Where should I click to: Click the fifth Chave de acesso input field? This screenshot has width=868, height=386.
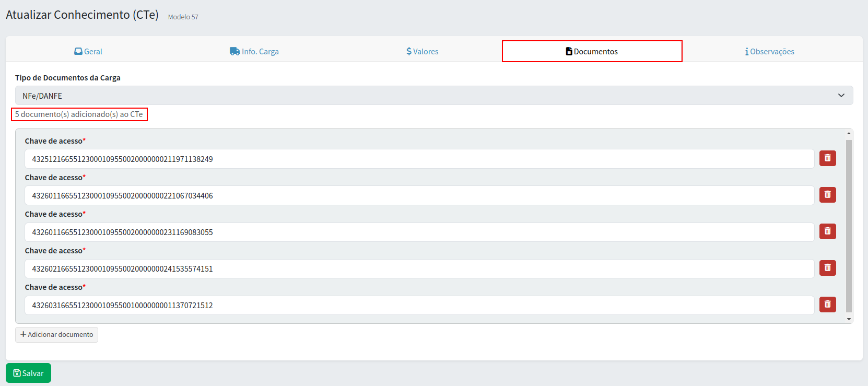pos(419,306)
